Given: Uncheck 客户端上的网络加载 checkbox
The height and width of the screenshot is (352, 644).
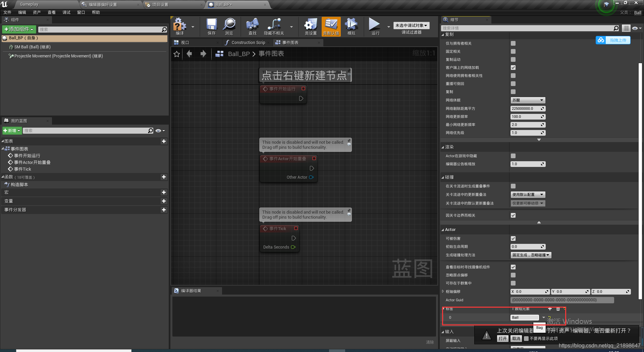Looking at the screenshot, I should pos(513,68).
